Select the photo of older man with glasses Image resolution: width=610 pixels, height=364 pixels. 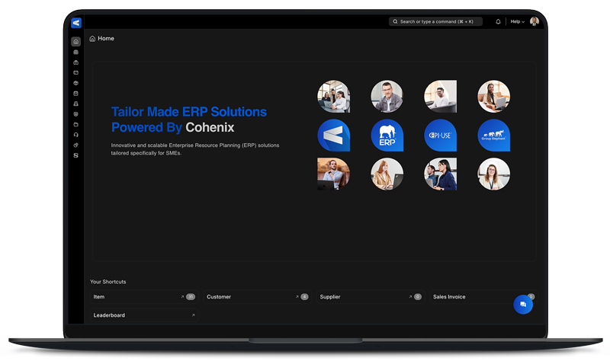tap(387, 97)
